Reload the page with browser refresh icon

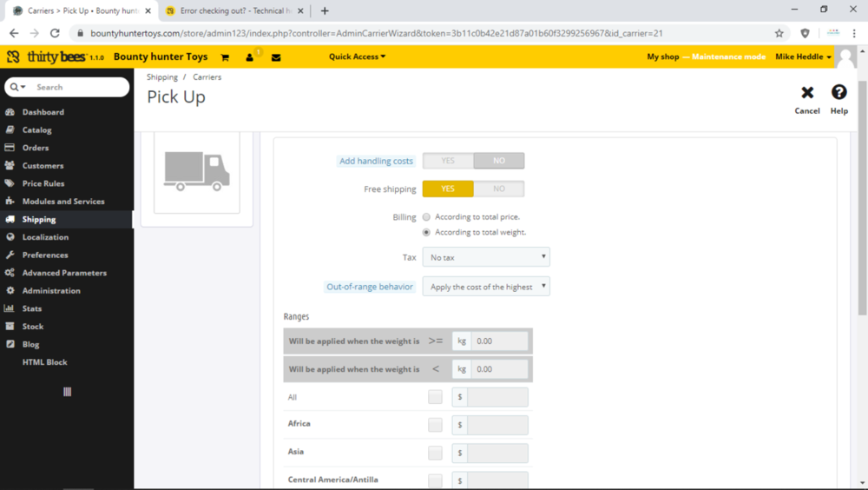pyautogui.click(x=55, y=33)
